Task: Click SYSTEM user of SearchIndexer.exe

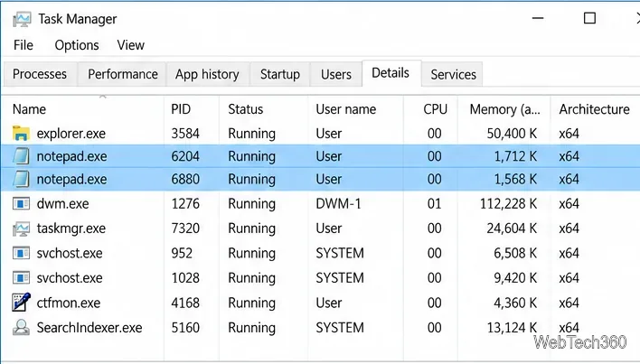Action: pos(340,328)
